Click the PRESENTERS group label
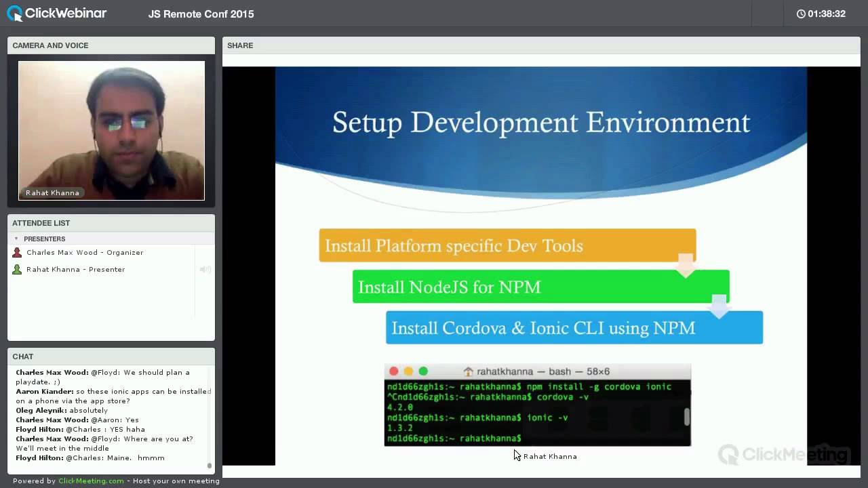This screenshot has width=868, height=488. (x=45, y=239)
